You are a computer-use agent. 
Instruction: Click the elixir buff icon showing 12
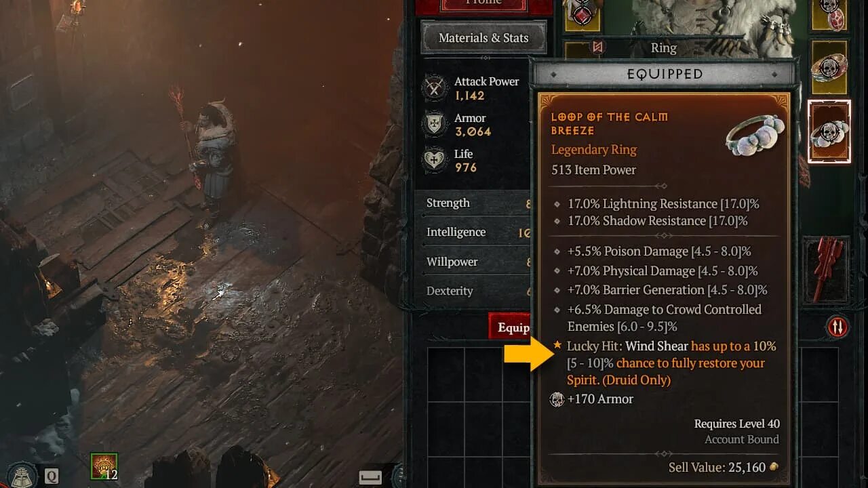[104, 466]
